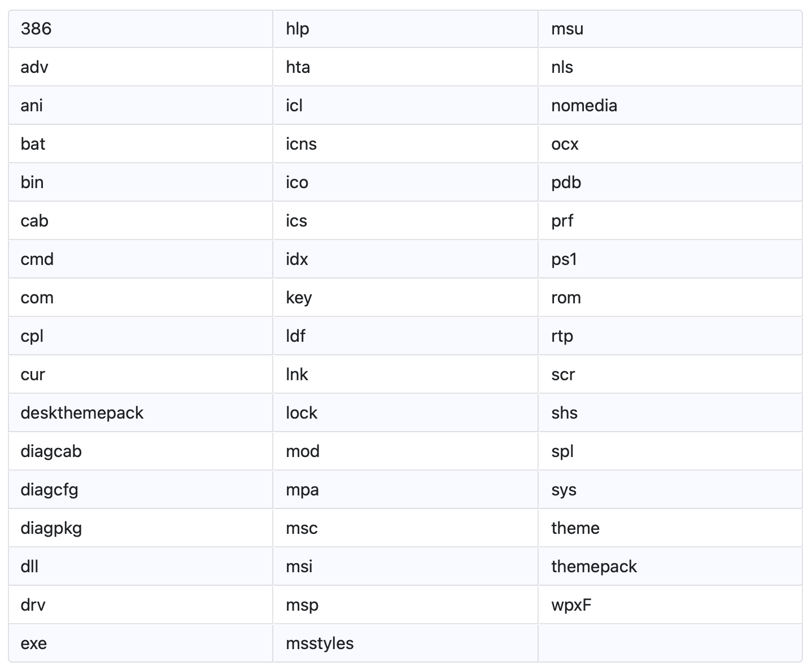The image size is (812, 670).
Task: Click the "386" table cell
Action: 36,29
